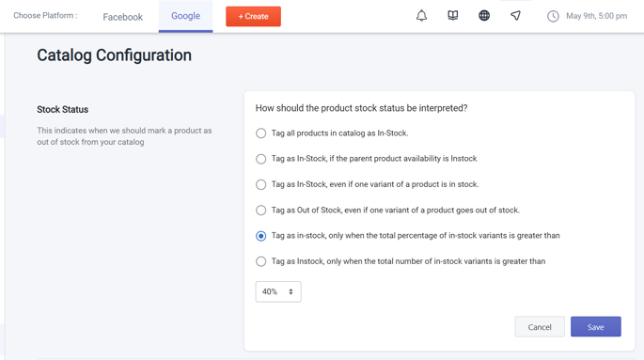
Task: Save the stock status configuration
Action: click(x=595, y=327)
